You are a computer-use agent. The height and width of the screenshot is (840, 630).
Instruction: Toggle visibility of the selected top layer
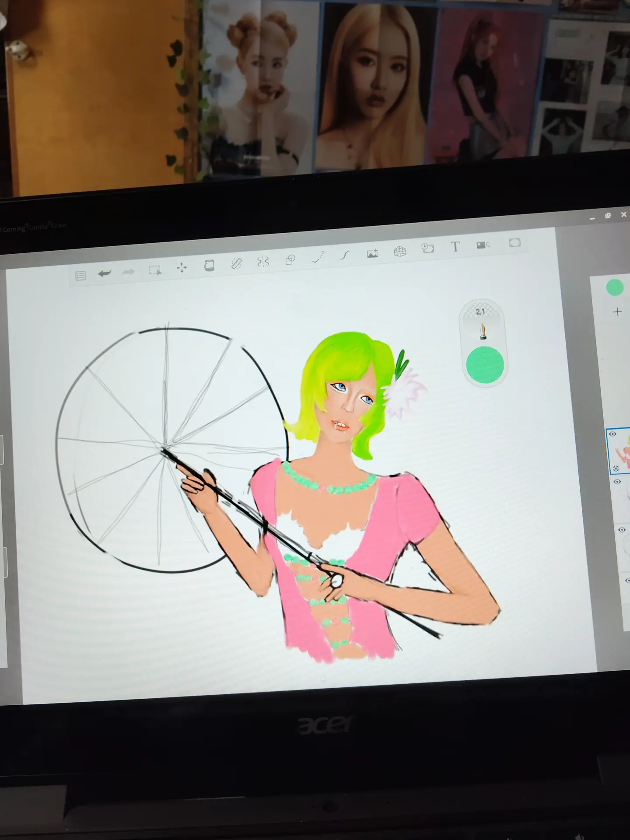612,434
